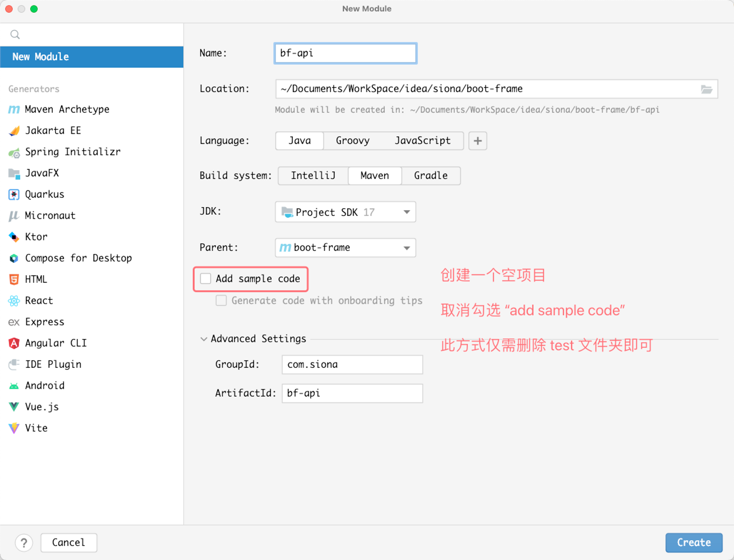This screenshot has height=560, width=734.
Task: Click the Express ex icon
Action: [x=14, y=322]
